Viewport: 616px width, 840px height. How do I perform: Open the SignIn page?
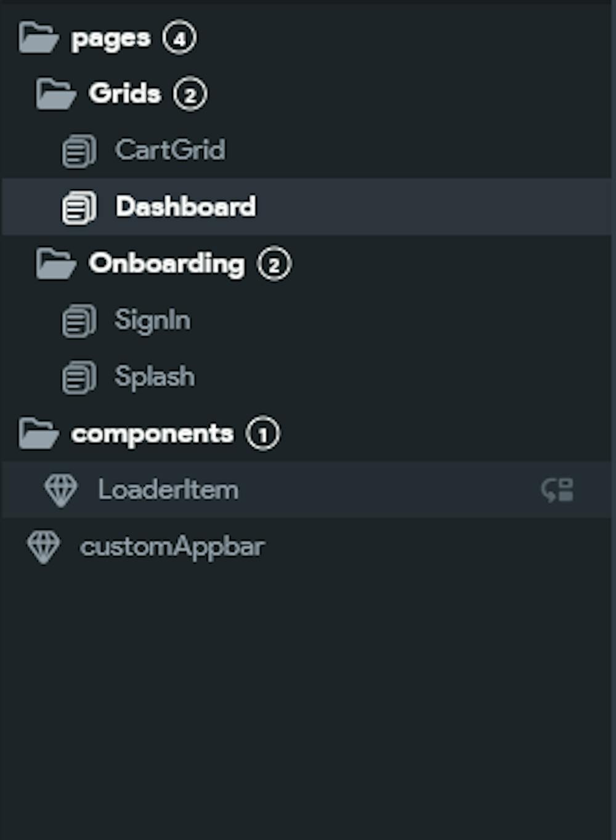152,321
